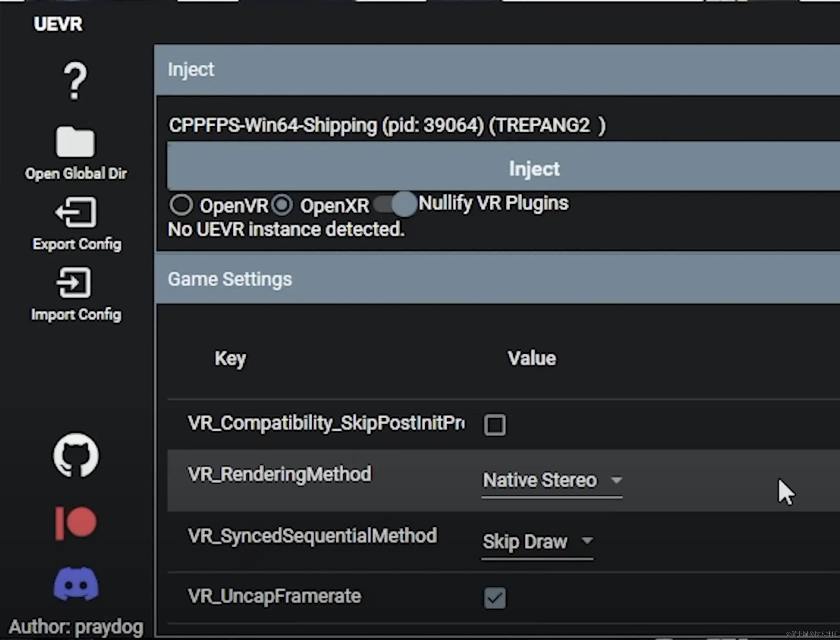Click the 'Author: praydog' text
The width and height of the screenshot is (840, 640).
point(76,627)
